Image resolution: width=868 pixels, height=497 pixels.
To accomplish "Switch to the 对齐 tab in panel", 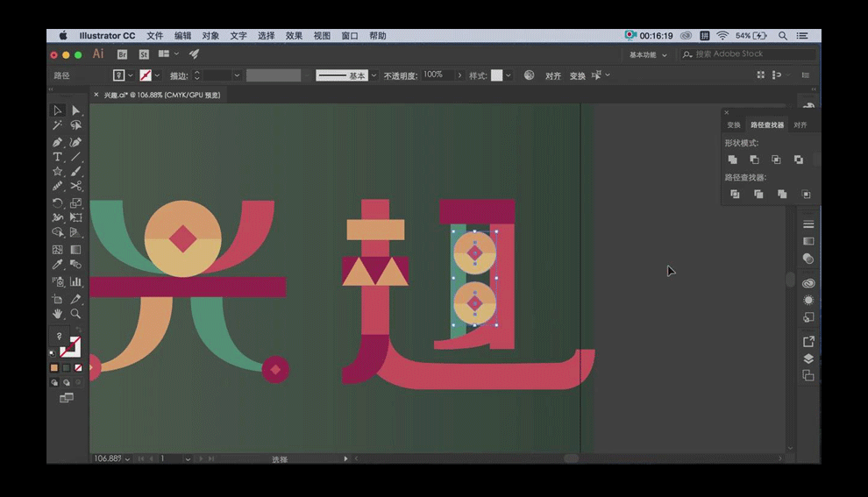I will tap(800, 125).
